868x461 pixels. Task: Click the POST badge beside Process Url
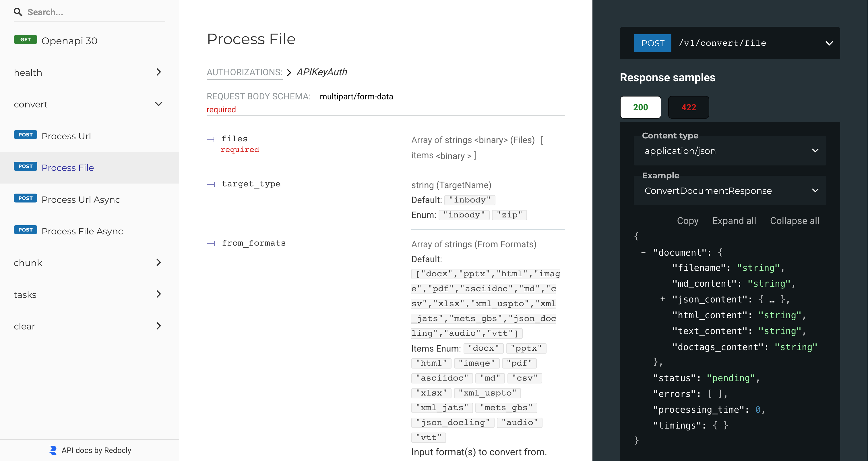coord(25,134)
